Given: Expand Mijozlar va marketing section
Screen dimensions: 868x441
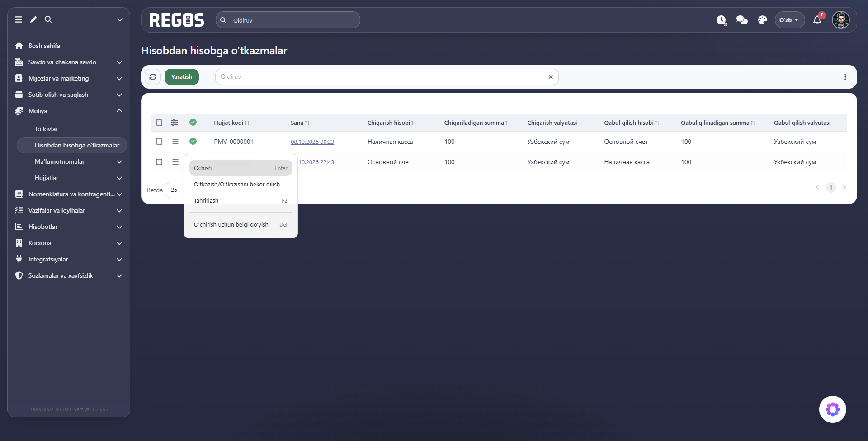Looking at the screenshot, I should tap(69, 78).
